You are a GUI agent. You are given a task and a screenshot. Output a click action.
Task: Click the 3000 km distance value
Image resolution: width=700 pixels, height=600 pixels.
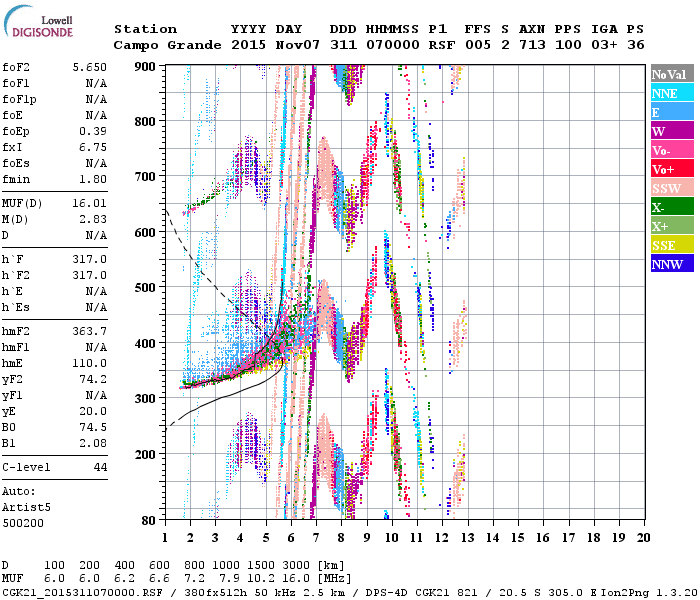296,566
